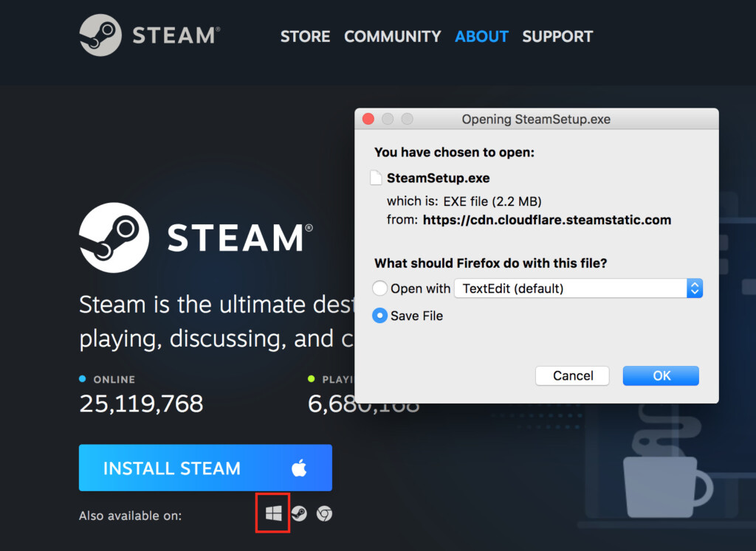Open the COMMUNITY menu

(x=393, y=36)
